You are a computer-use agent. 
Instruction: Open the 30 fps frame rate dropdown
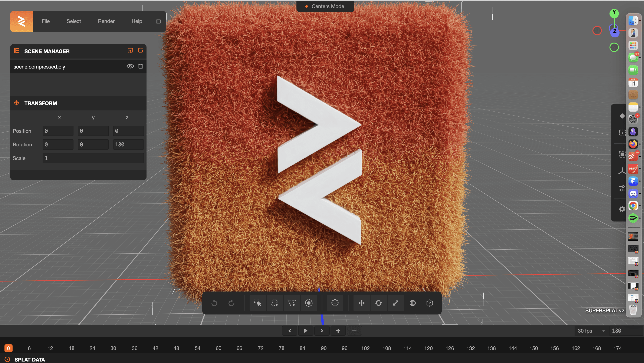tap(591, 331)
